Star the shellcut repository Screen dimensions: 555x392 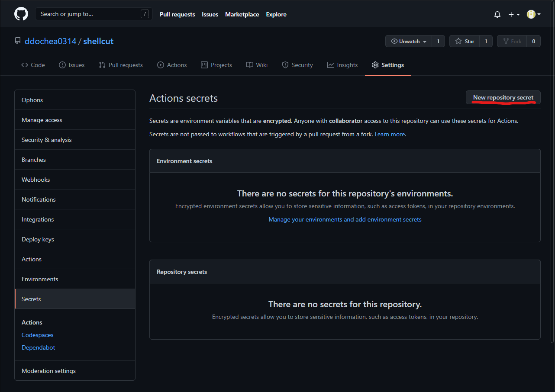click(x=465, y=41)
